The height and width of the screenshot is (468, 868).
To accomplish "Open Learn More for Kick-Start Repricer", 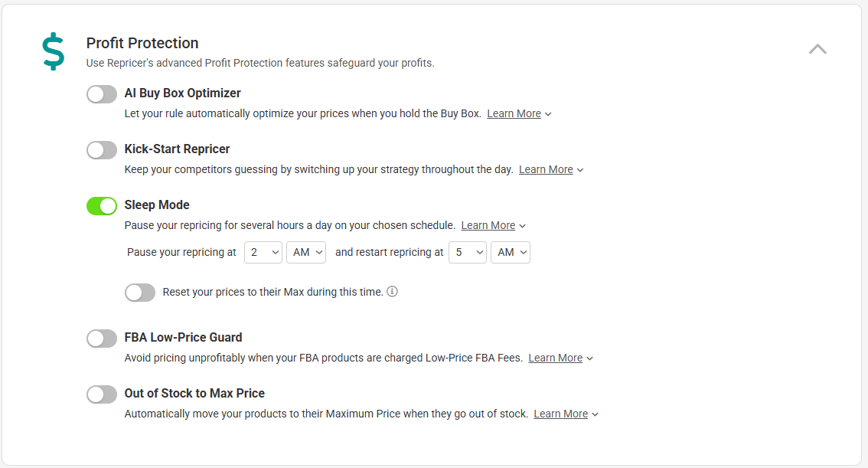I will pyautogui.click(x=546, y=169).
